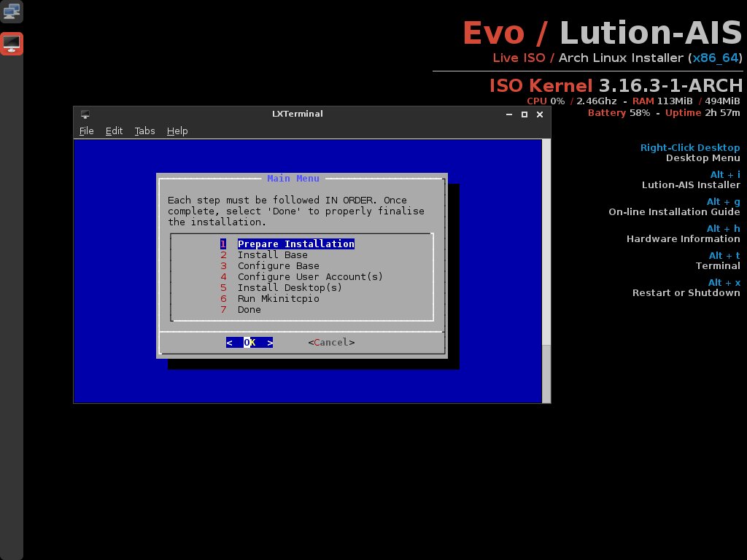
Task: Click the LXTerminal title bar terminal icon
Action: point(85,114)
